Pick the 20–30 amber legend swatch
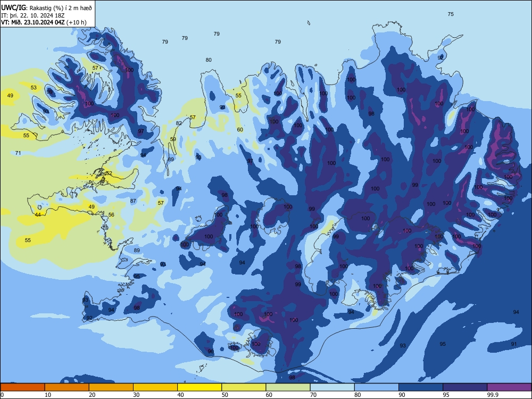Screen dimensions: 532x399 pos(111,387)
